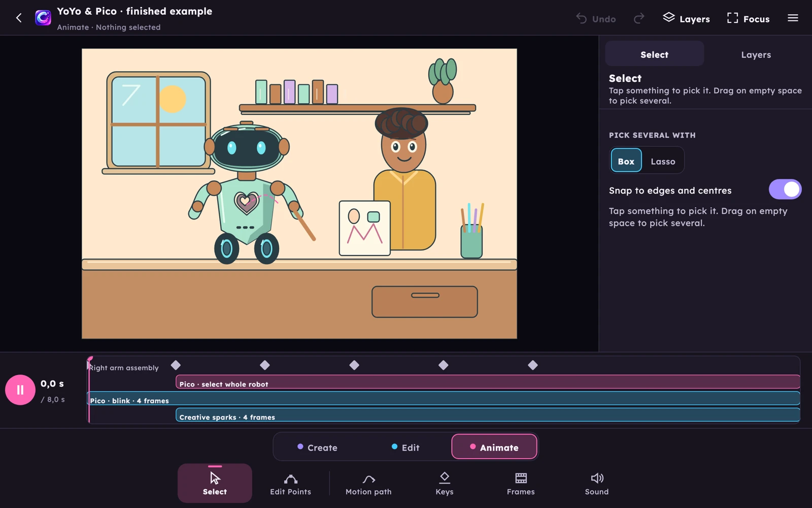
Task: Click the potted plant on the shelf
Action: pos(442,81)
